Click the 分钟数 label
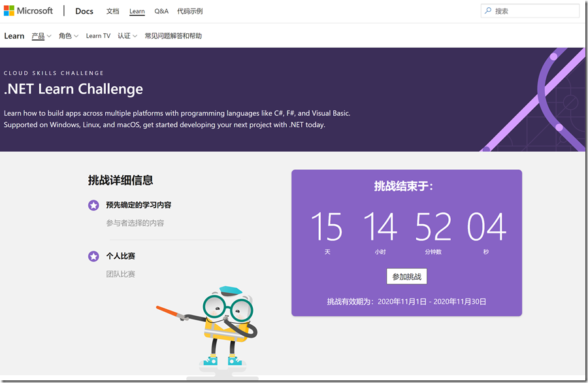The image size is (588, 383). [433, 252]
